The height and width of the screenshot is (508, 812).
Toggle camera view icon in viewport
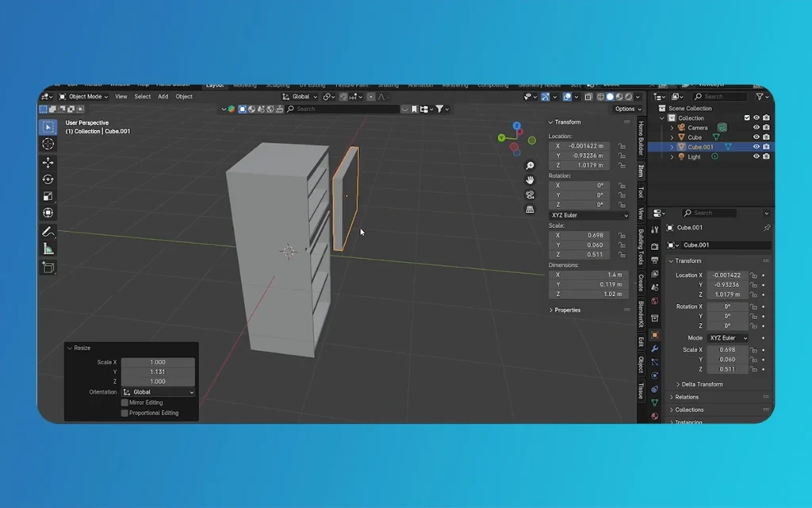point(530,194)
